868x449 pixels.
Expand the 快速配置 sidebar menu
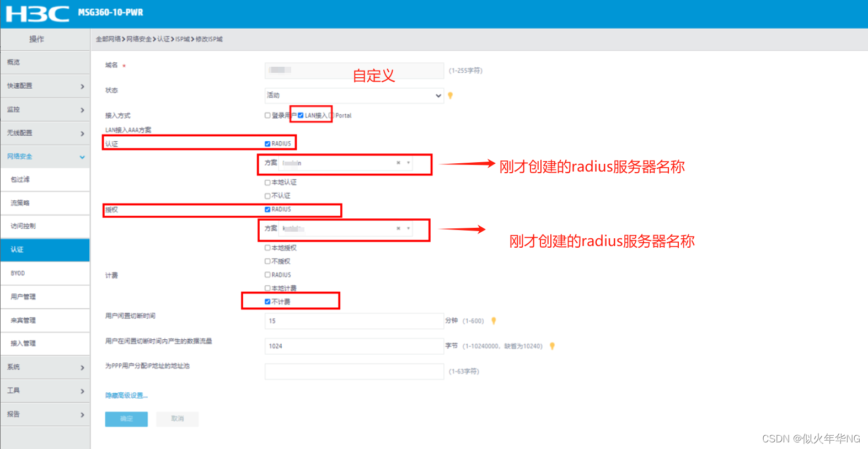tap(45, 86)
